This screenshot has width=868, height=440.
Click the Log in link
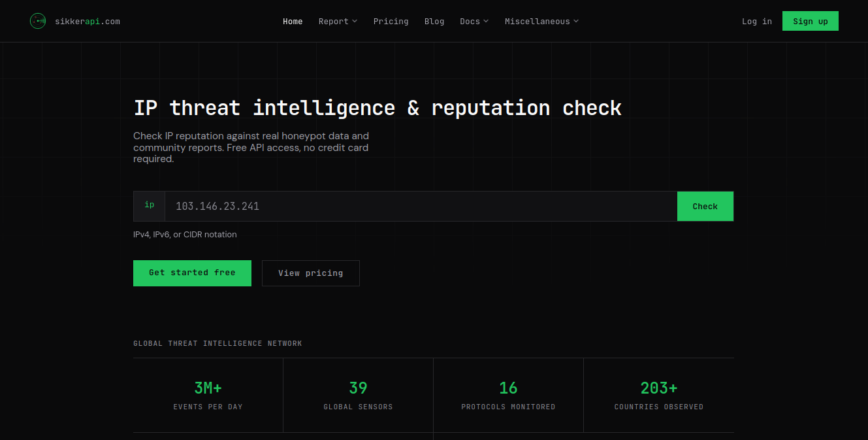coord(756,21)
